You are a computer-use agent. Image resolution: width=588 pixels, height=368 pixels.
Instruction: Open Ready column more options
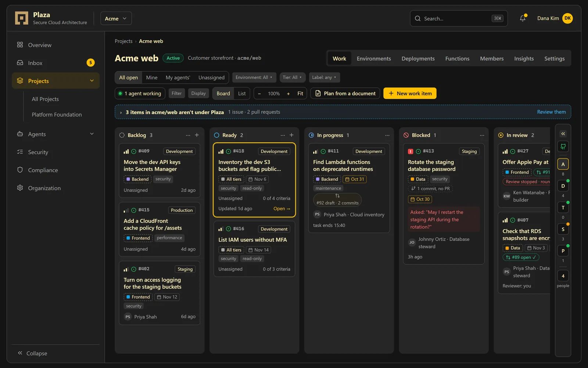pyautogui.click(x=283, y=135)
